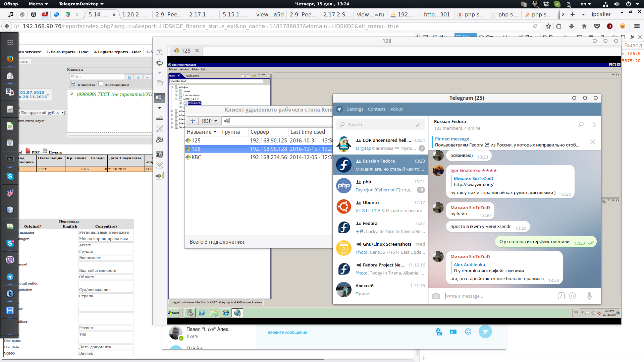Collapse AIX-lpar1 tree node
The width and height of the screenshot is (644, 362).
(172, 87)
